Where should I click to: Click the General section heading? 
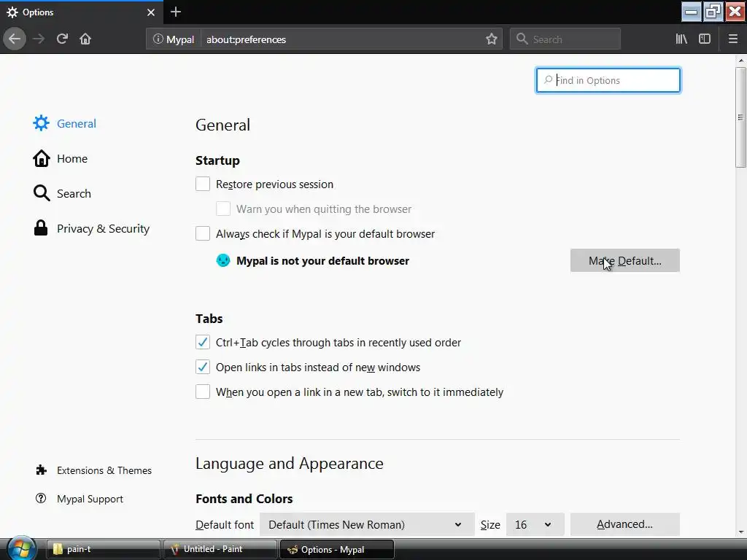click(x=222, y=125)
